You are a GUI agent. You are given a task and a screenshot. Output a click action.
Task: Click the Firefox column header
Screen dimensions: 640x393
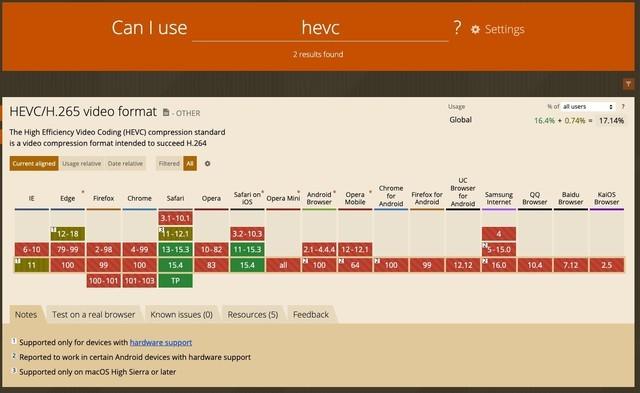pyautogui.click(x=103, y=198)
